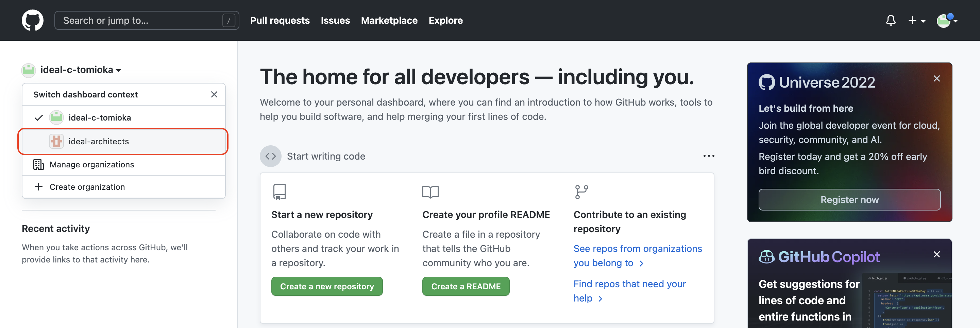Screen dimensions: 980x328
Task: Open the notifications bell
Action: click(891, 20)
